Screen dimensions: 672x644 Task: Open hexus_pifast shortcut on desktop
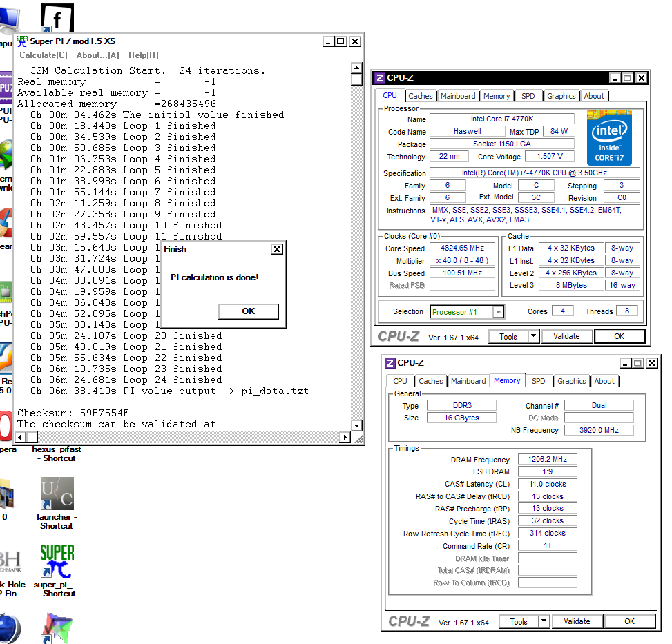[57, 453]
